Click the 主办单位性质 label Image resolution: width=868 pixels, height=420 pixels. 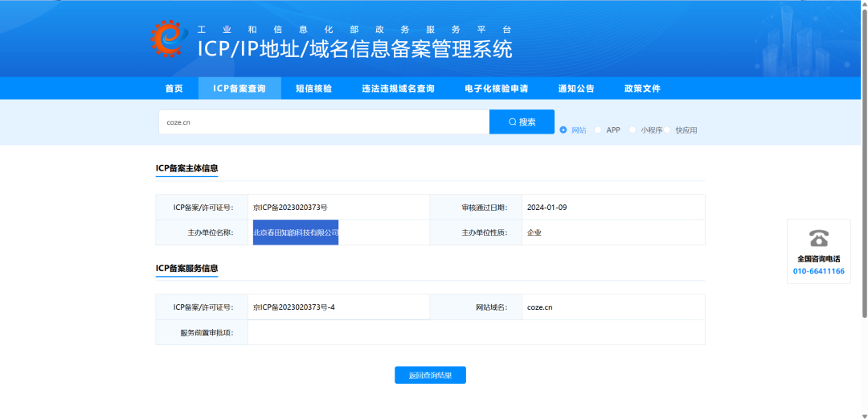coord(484,233)
